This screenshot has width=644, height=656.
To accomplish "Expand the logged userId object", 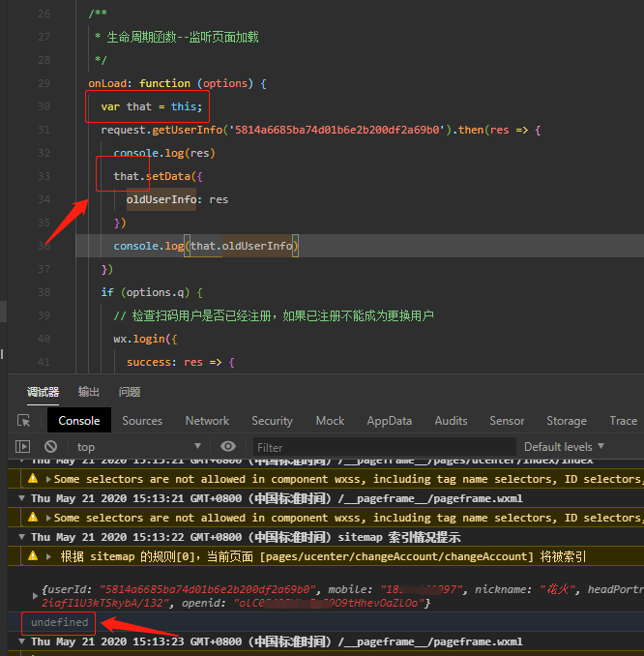I will click(x=36, y=596).
